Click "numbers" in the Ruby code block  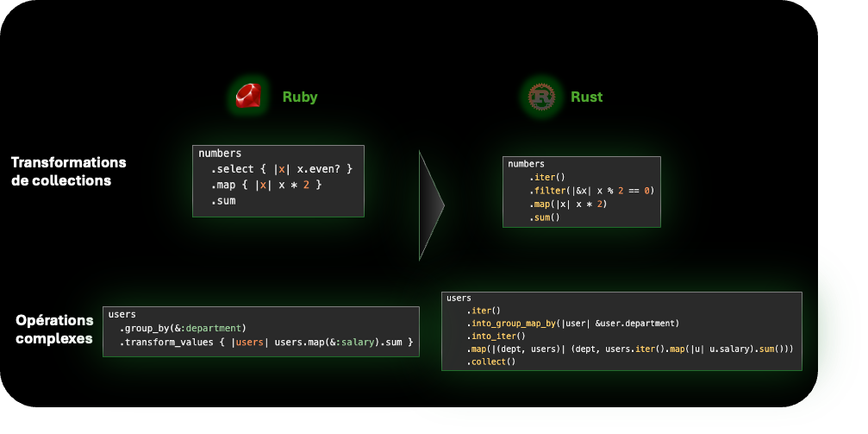[x=220, y=154]
